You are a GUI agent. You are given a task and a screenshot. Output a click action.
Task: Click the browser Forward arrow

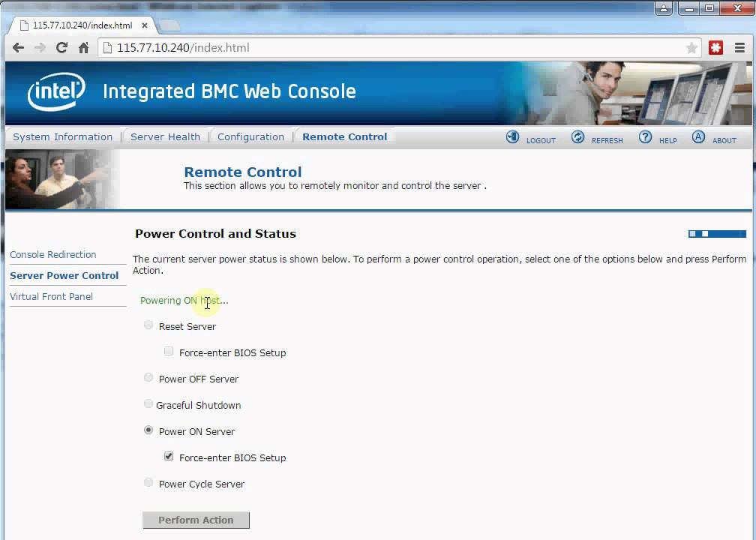pyautogui.click(x=40, y=48)
